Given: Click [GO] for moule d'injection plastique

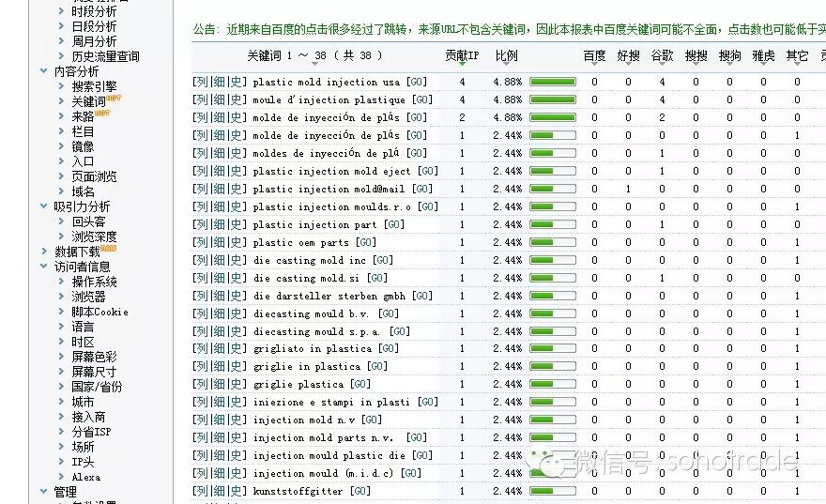Looking at the screenshot, I should pyautogui.click(x=422, y=99).
